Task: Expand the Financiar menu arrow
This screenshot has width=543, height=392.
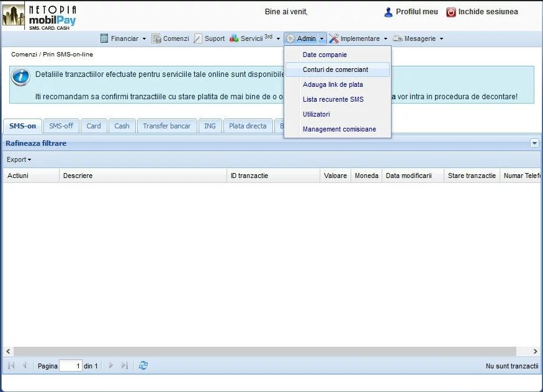Action: coord(145,38)
